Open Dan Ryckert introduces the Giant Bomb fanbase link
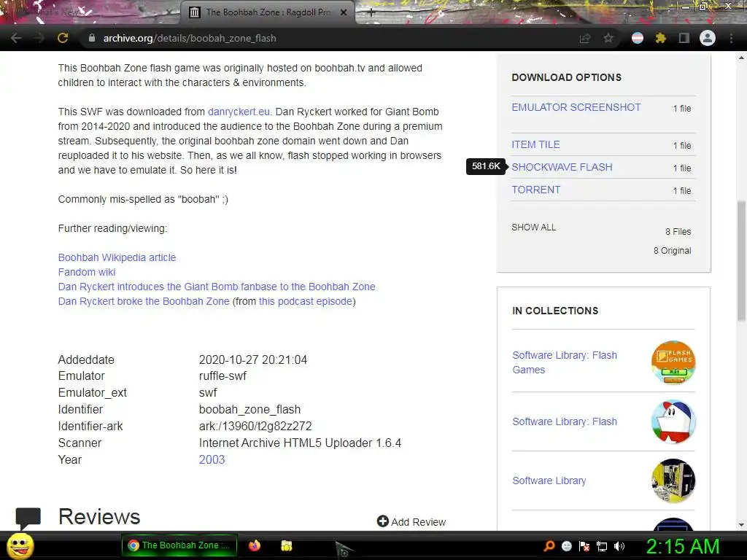Image resolution: width=747 pixels, height=560 pixels. point(217,287)
